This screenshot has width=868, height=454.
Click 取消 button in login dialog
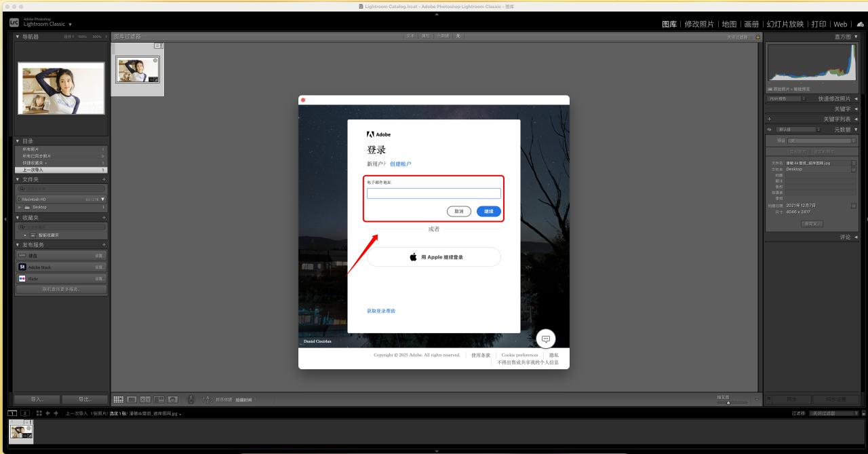pyautogui.click(x=459, y=211)
